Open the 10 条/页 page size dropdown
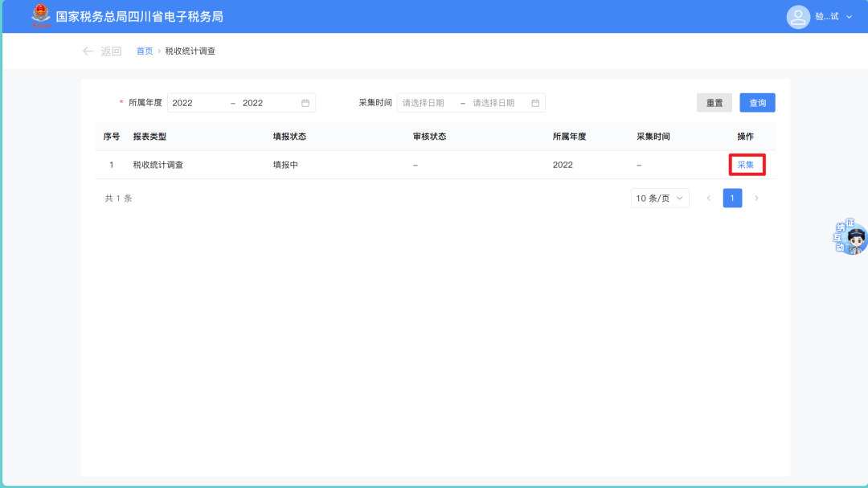Viewport: 868px width, 488px height. coord(660,199)
